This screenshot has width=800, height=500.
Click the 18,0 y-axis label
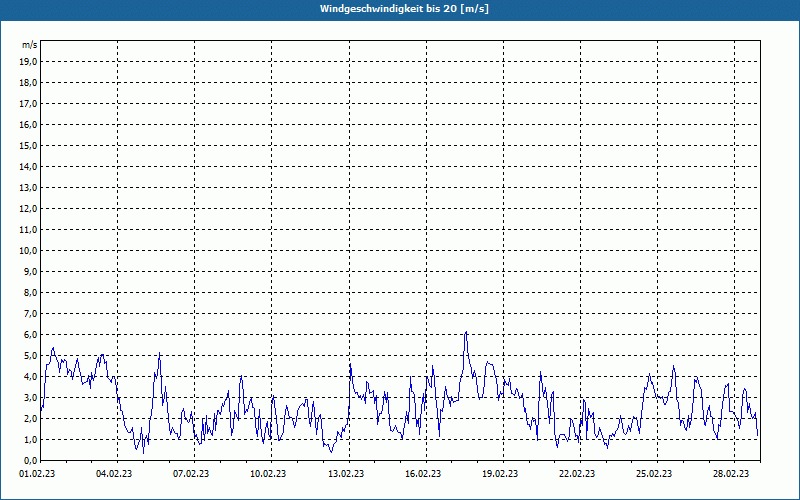pos(28,83)
